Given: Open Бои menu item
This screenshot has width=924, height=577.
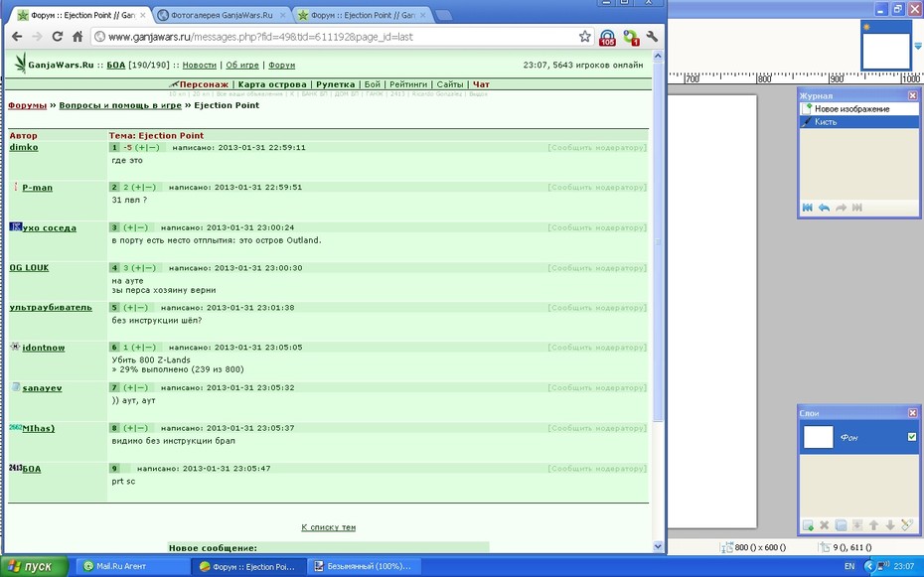Looking at the screenshot, I should point(373,84).
